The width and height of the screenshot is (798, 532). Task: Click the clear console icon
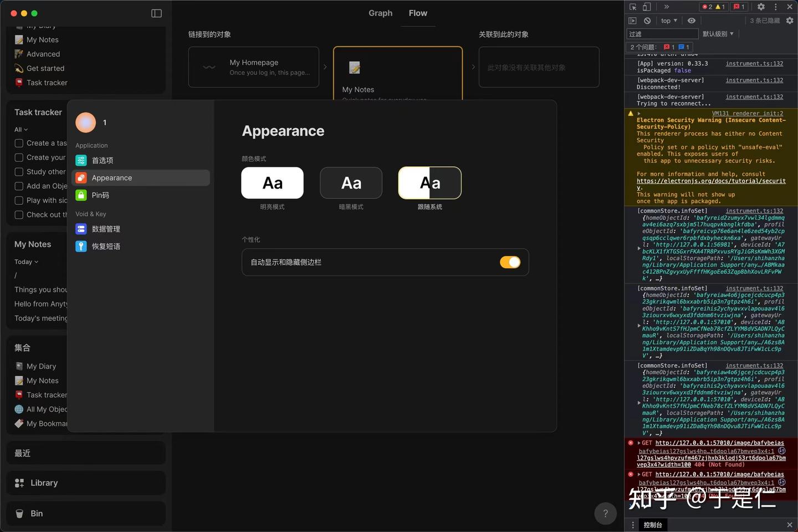(647, 21)
